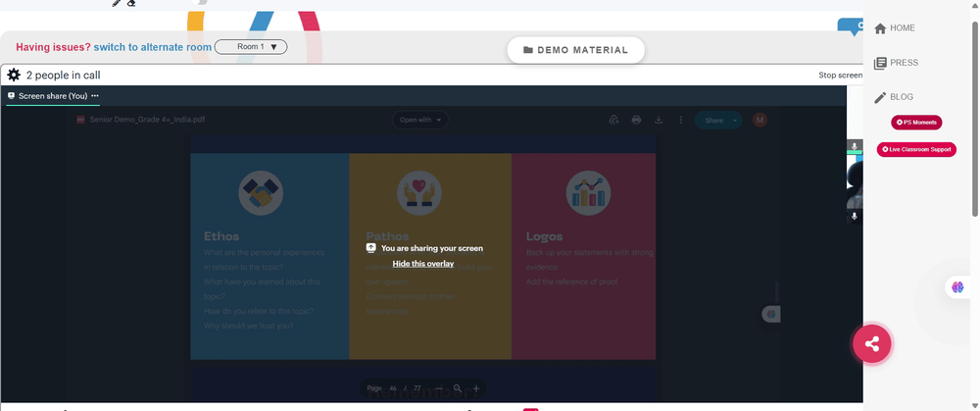Stop screen sharing
The image size is (980, 411).
pos(841,76)
